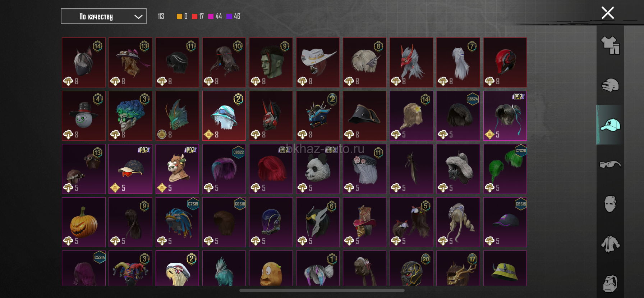Close the inventory with the X icon
644x298 pixels.
pos(608,13)
